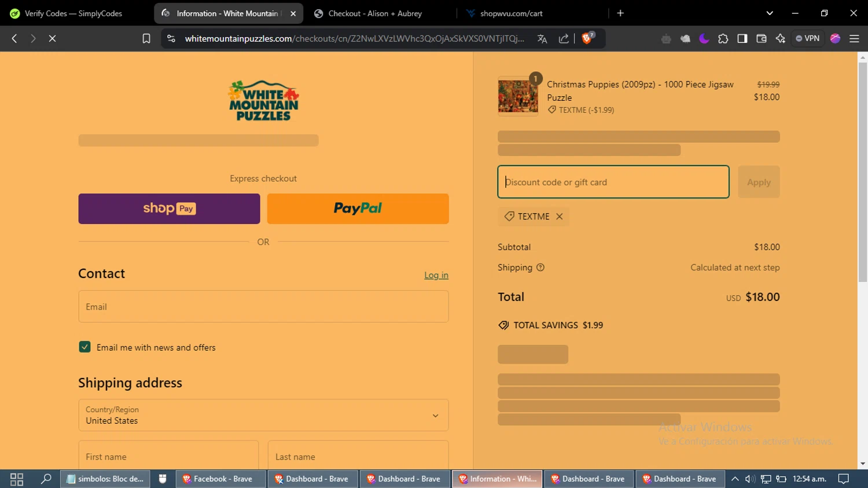Open the extensions puzzle icon
This screenshot has width=868, height=488.
click(x=723, y=38)
